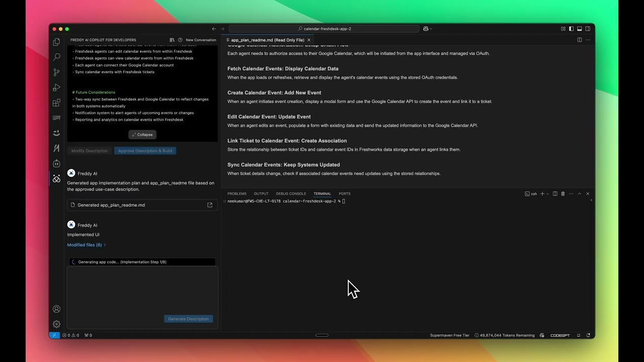The height and width of the screenshot is (362, 644).
Task: Open the Supermaven activity bar icon
Action: 56,148
